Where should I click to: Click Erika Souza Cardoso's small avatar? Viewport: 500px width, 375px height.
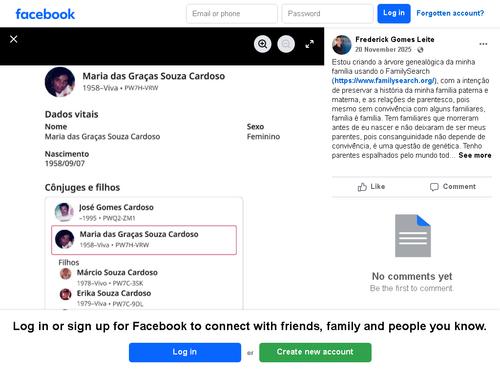click(65, 294)
